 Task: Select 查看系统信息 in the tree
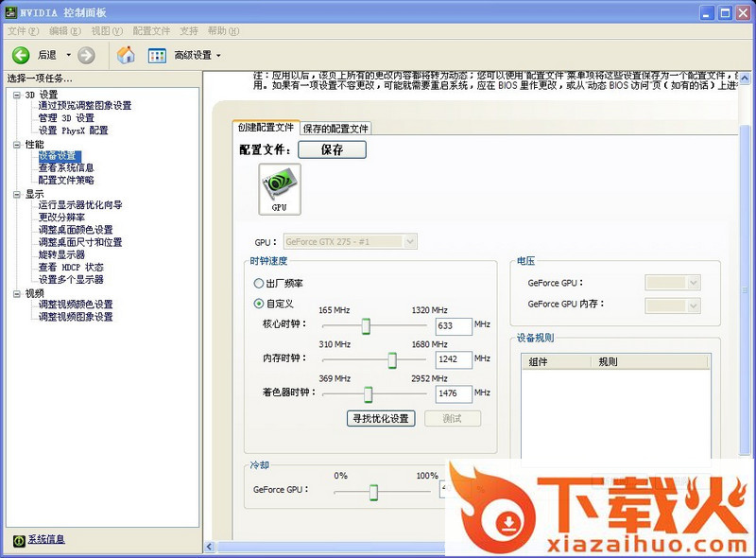pos(66,168)
